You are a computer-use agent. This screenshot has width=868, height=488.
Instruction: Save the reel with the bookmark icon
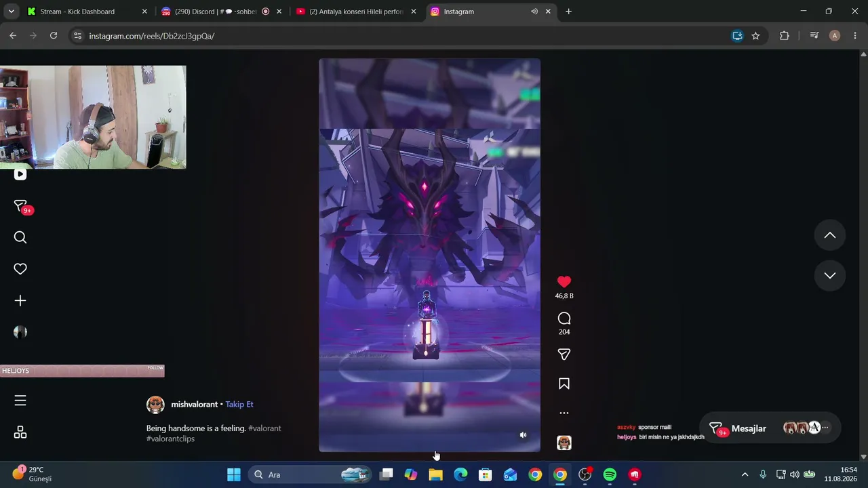point(564,384)
